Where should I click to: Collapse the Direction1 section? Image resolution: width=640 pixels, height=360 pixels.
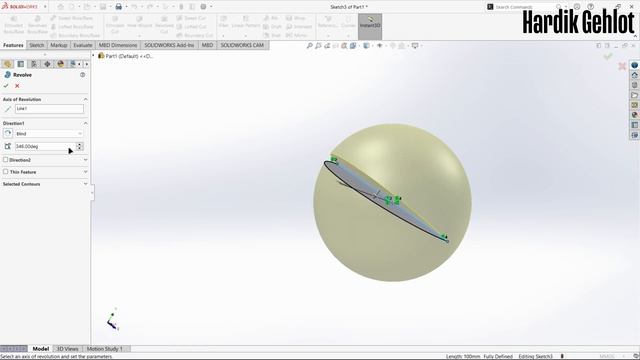click(x=85, y=123)
